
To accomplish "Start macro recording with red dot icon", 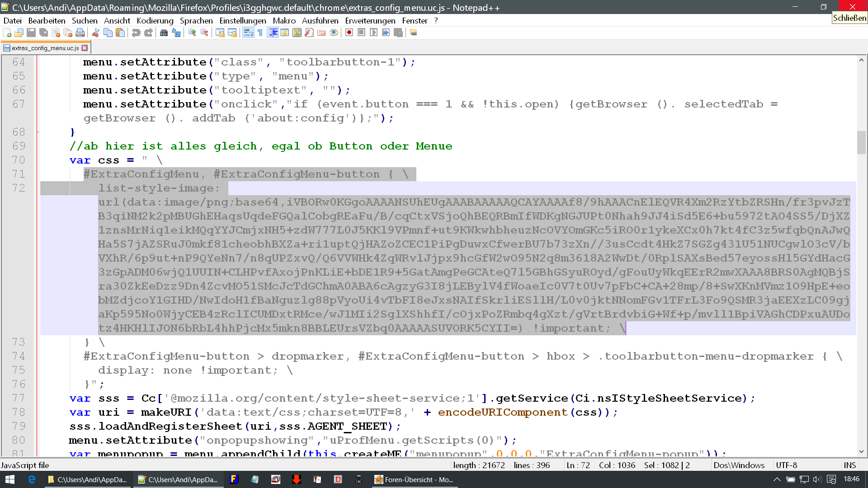I will pos(349,33).
